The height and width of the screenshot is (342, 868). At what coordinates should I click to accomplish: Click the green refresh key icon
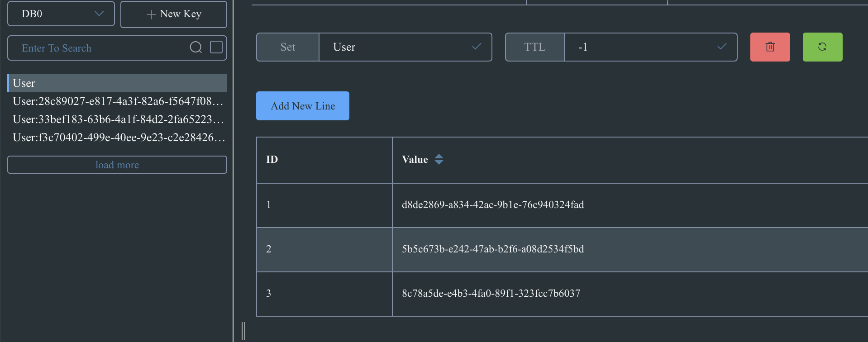coord(822,47)
